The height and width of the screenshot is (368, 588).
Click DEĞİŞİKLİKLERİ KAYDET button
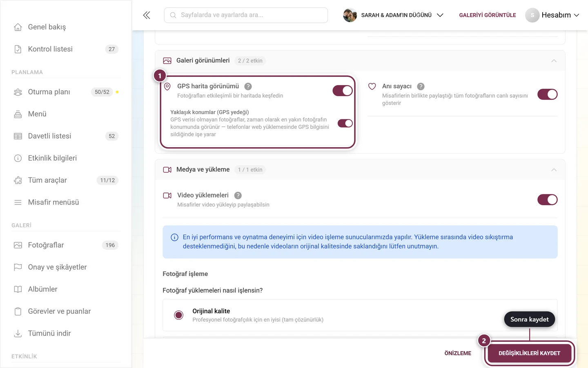click(x=529, y=353)
